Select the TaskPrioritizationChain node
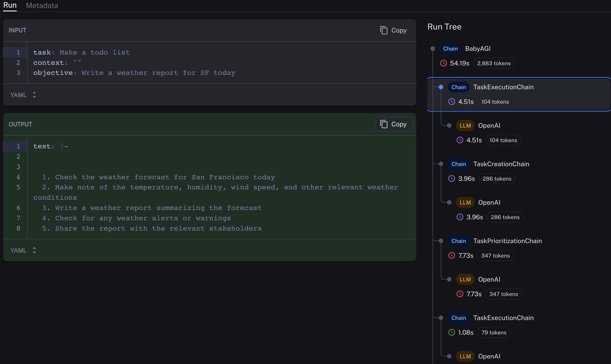Screen dimensions: 611x364 (x=507, y=241)
